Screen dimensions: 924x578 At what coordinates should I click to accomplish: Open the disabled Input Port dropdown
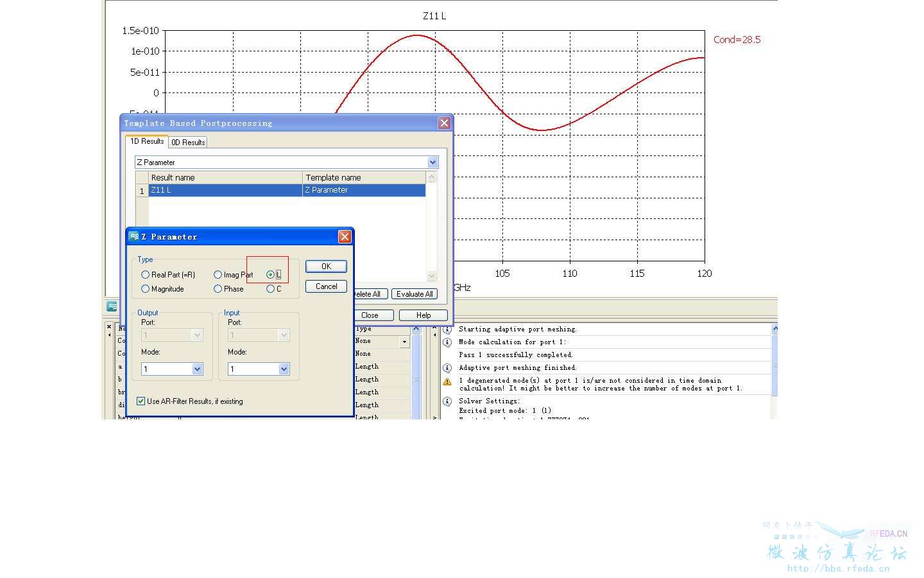pyautogui.click(x=284, y=335)
